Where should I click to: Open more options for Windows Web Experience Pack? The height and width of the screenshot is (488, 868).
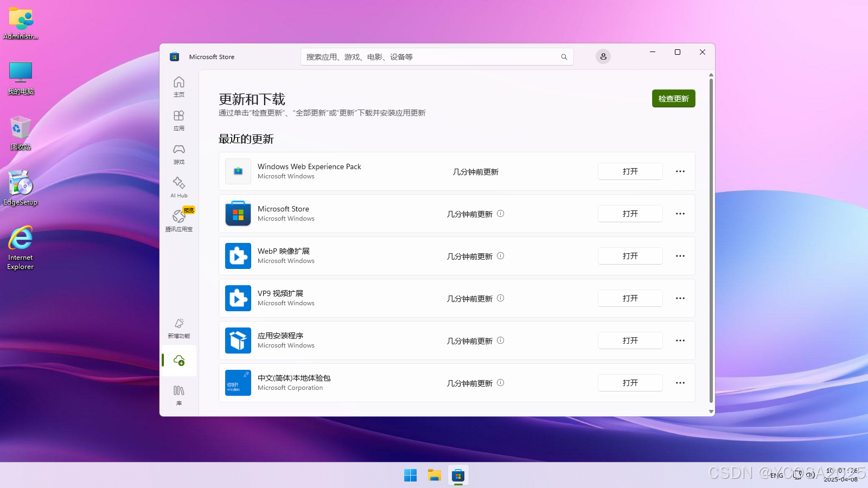click(x=680, y=171)
